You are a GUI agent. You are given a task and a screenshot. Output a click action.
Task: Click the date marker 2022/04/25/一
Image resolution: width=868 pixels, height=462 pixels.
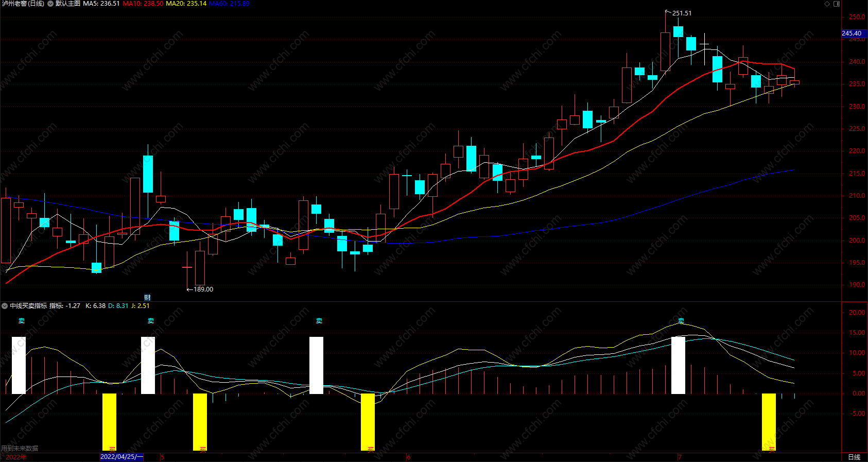[121, 457]
